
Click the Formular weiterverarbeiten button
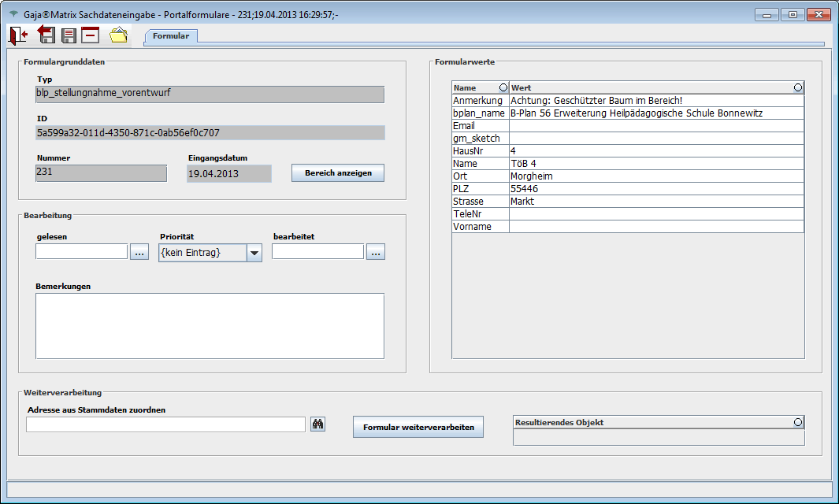click(x=418, y=427)
